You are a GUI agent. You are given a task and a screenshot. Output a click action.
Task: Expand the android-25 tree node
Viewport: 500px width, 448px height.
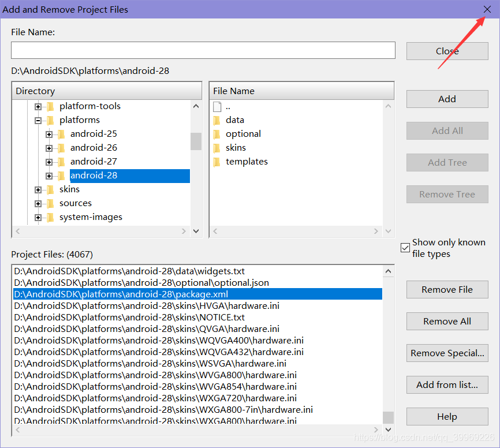[49, 135]
